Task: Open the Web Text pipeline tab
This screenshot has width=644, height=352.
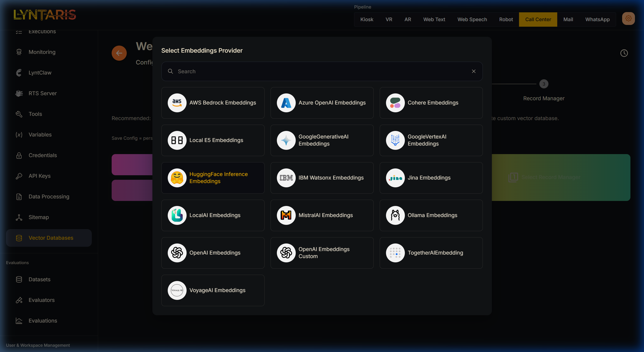Action: point(434,19)
